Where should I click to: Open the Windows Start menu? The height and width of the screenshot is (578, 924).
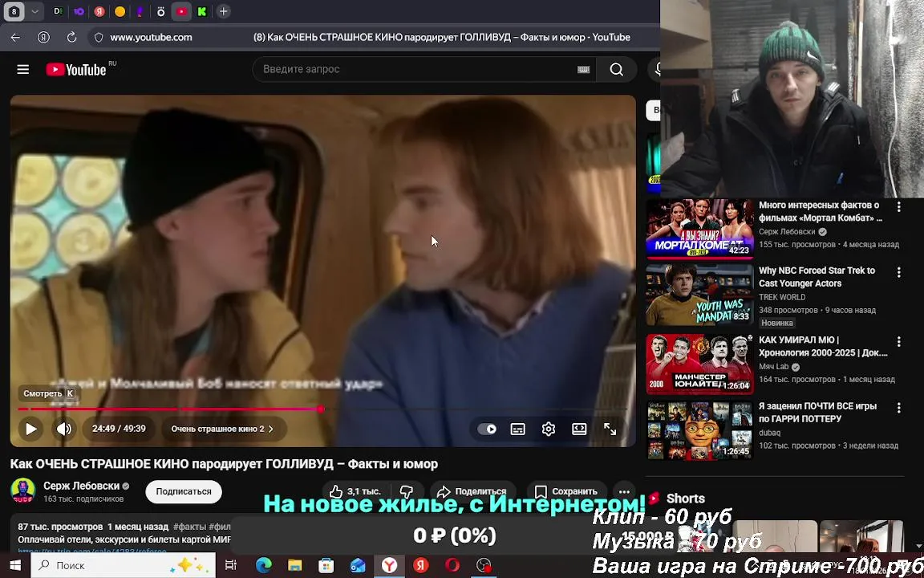[14, 566]
